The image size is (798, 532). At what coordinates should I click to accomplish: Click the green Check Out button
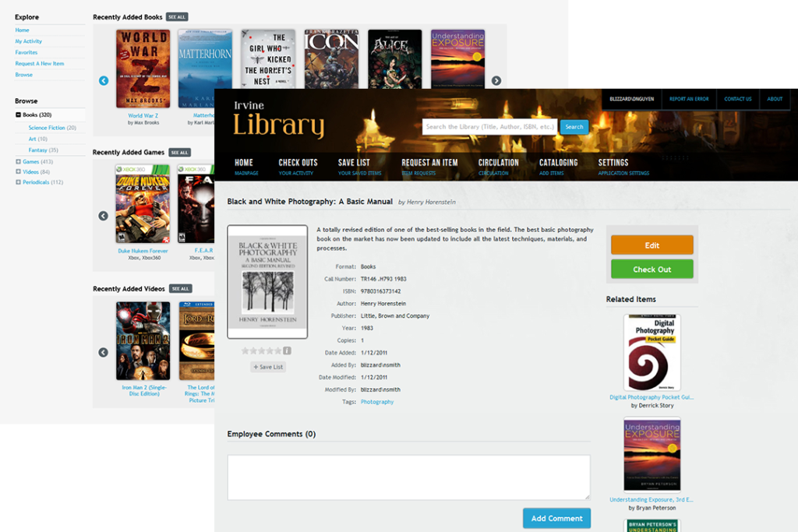[651, 268]
